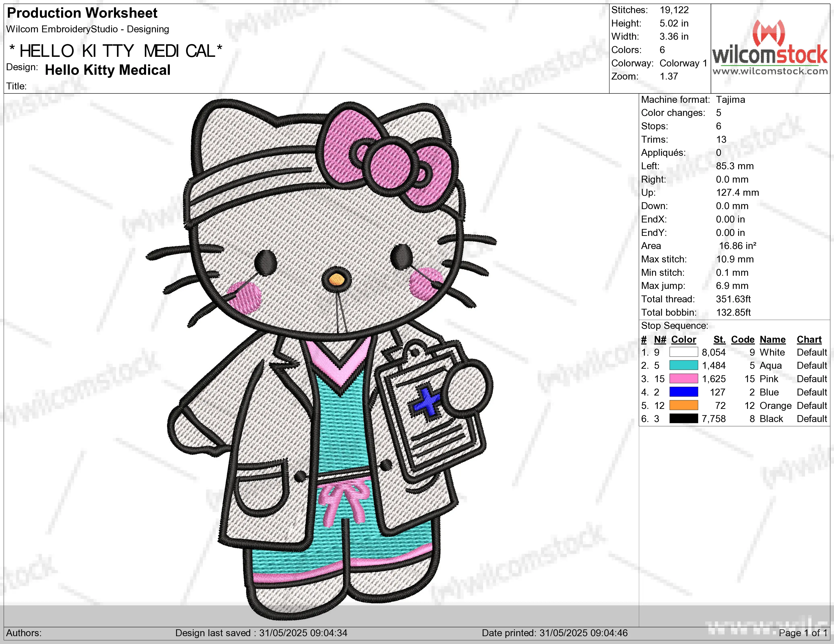This screenshot has height=644, width=834.
Task: Click the "St." column header
Action: tap(720, 339)
